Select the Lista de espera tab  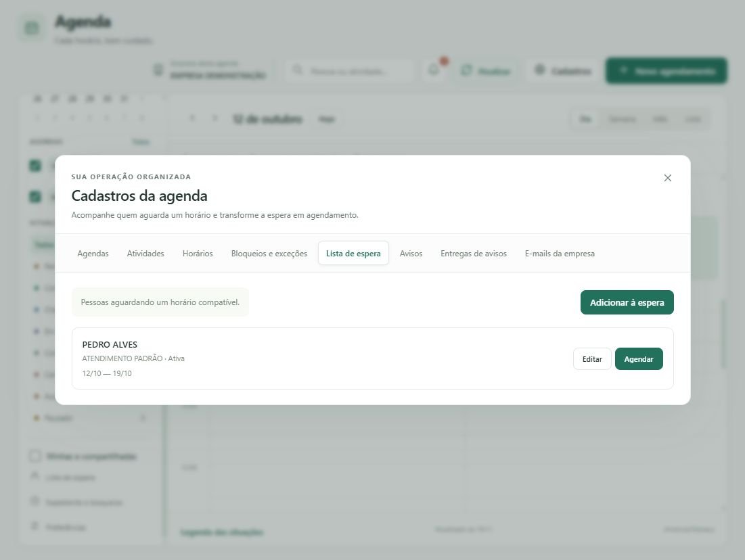tap(353, 253)
